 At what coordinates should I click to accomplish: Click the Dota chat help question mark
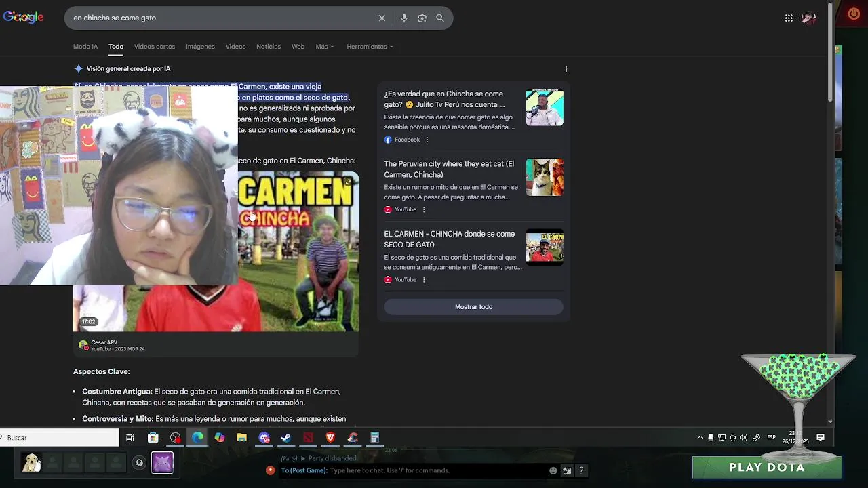click(x=581, y=470)
